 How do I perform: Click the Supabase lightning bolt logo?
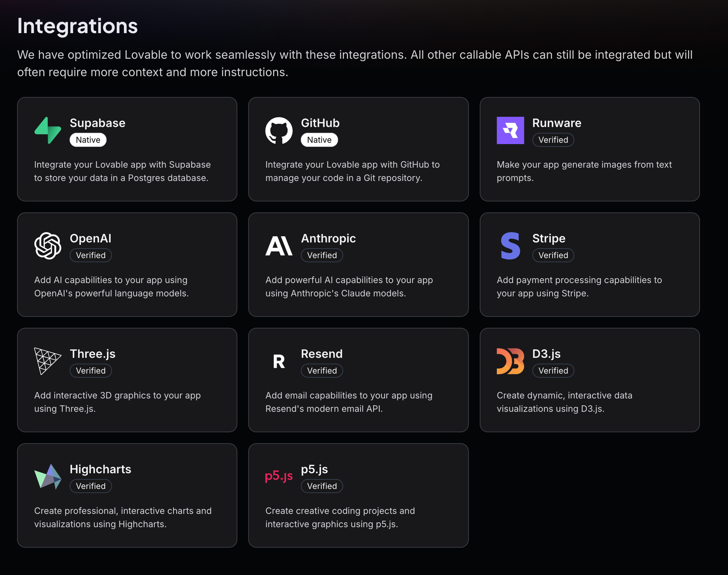coord(48,130)
